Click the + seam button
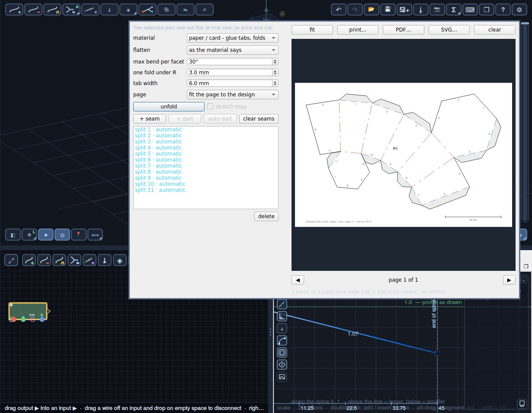532x413 pixels. 150,119
